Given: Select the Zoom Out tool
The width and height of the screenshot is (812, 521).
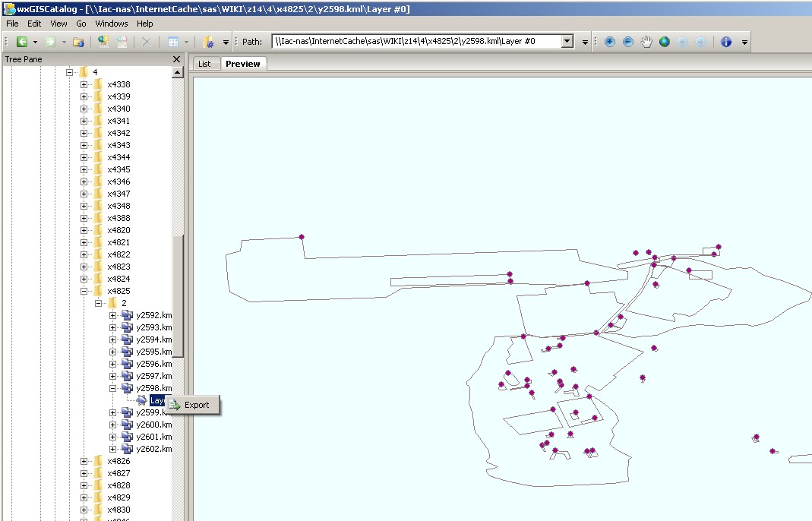Looking at the screenshot, I should [x=627, y=42].
